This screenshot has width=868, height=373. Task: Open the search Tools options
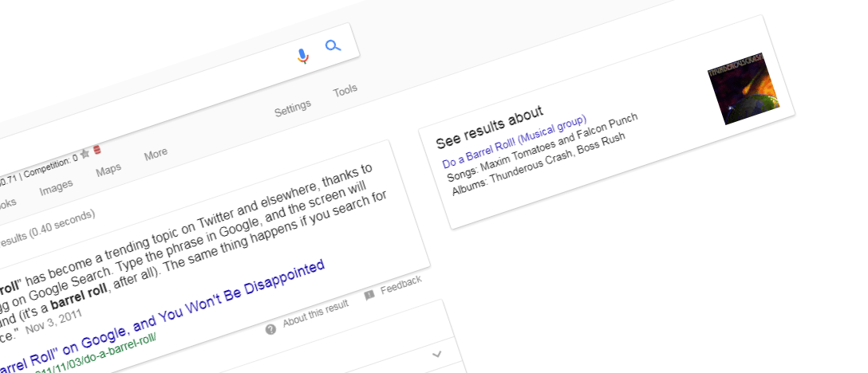click(345, 91)
